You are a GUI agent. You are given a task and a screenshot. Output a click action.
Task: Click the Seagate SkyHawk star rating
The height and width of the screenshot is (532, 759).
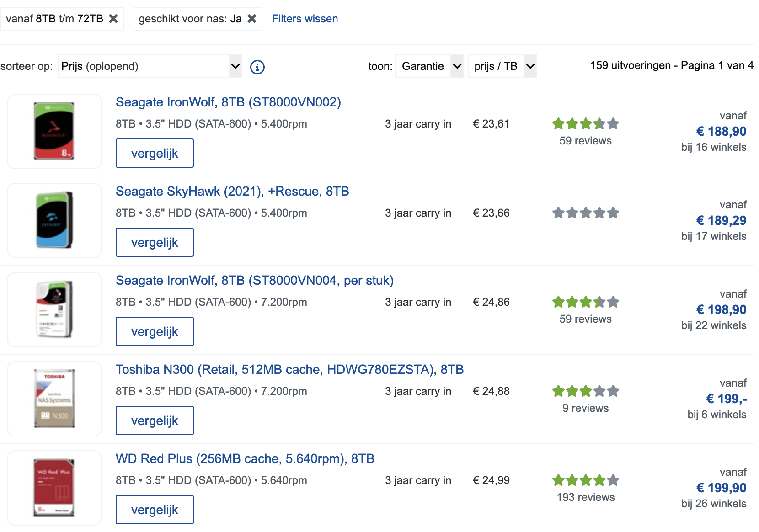click(585, 213)
